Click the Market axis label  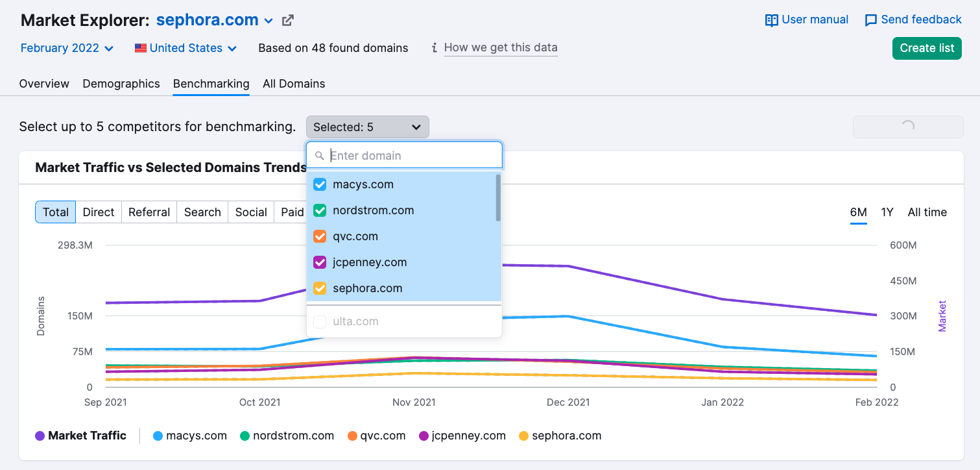(x=942, y=316)
